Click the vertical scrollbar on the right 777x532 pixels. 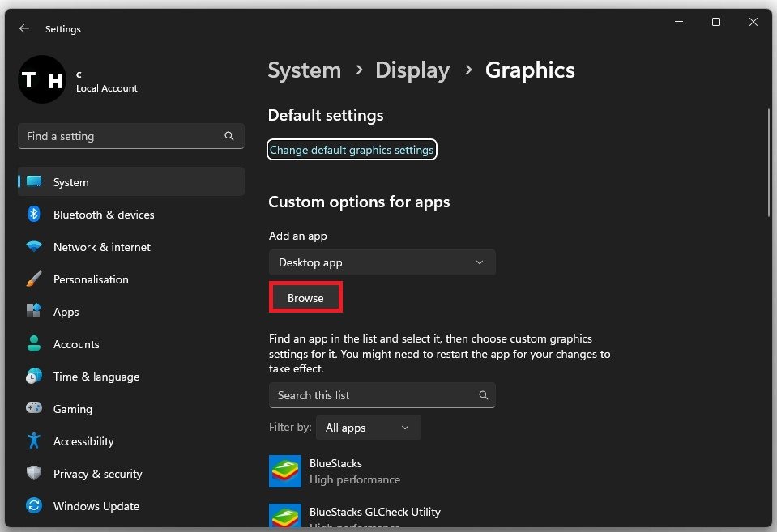point(768,162)
